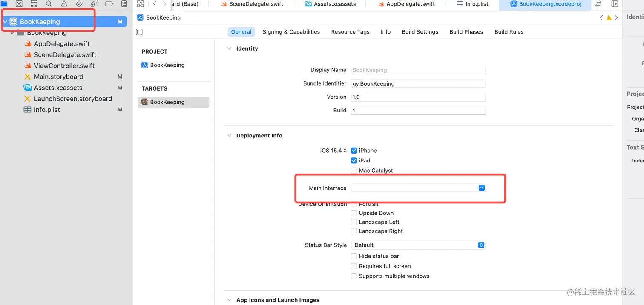Jump to previous issue arrow
The width and height of the screenshot is (644, 305).
[x=601, y=18]
